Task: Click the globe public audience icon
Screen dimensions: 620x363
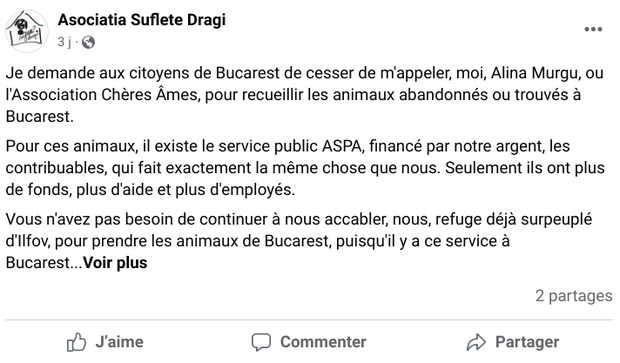Action: pos(88,42)
